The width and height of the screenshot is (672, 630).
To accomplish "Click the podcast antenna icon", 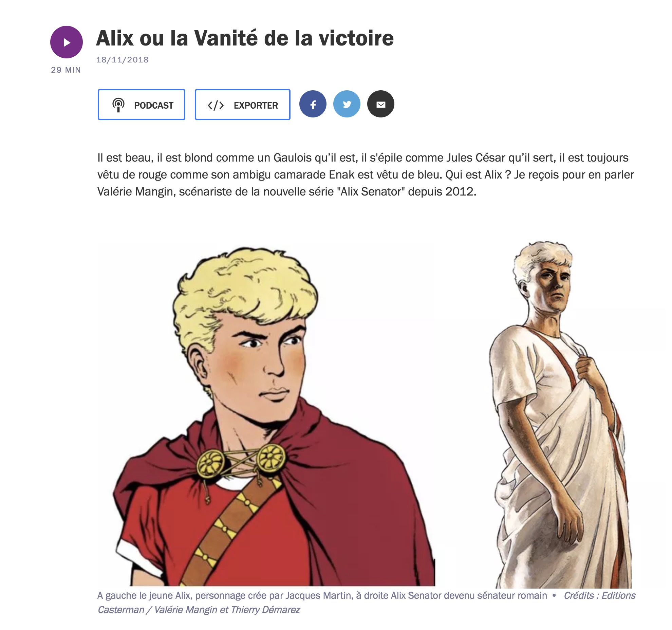I will 118,105.
